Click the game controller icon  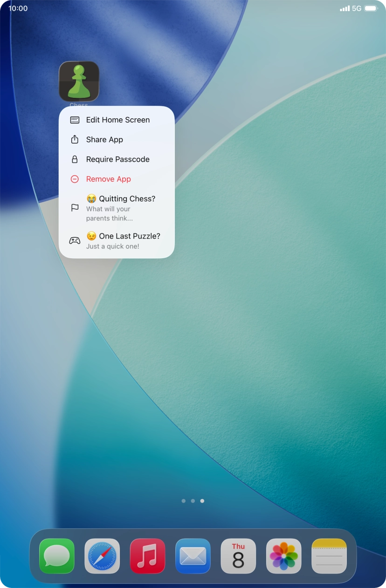(75, 240)
